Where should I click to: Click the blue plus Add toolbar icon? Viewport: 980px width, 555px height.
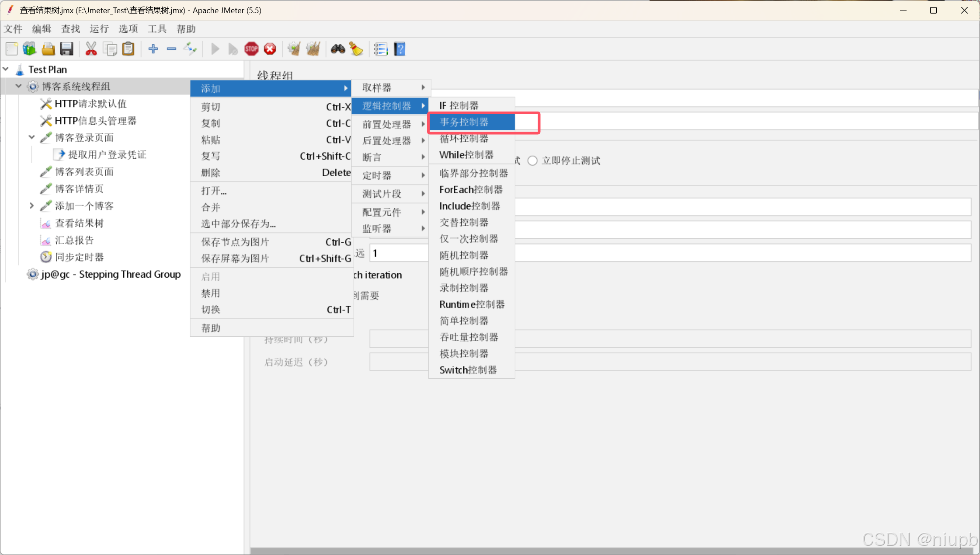click(x=153, y=49)
